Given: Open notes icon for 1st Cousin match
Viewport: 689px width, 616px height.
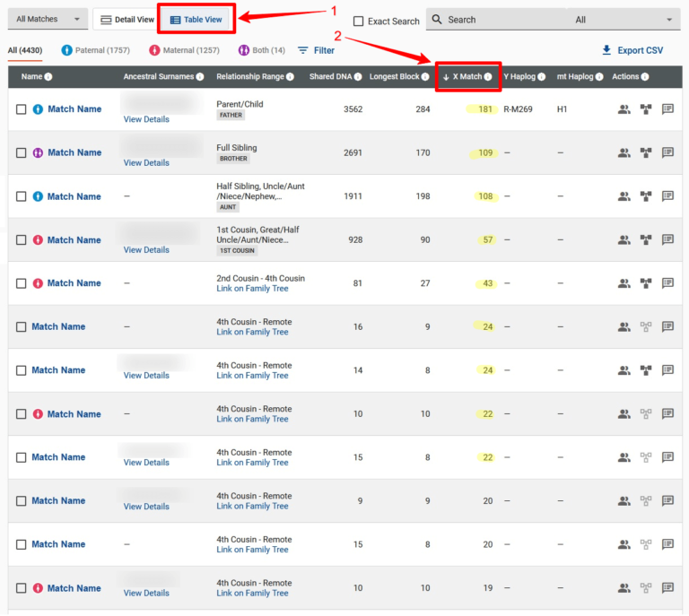Looking at the screenshot, I should [x=667, y=240].
